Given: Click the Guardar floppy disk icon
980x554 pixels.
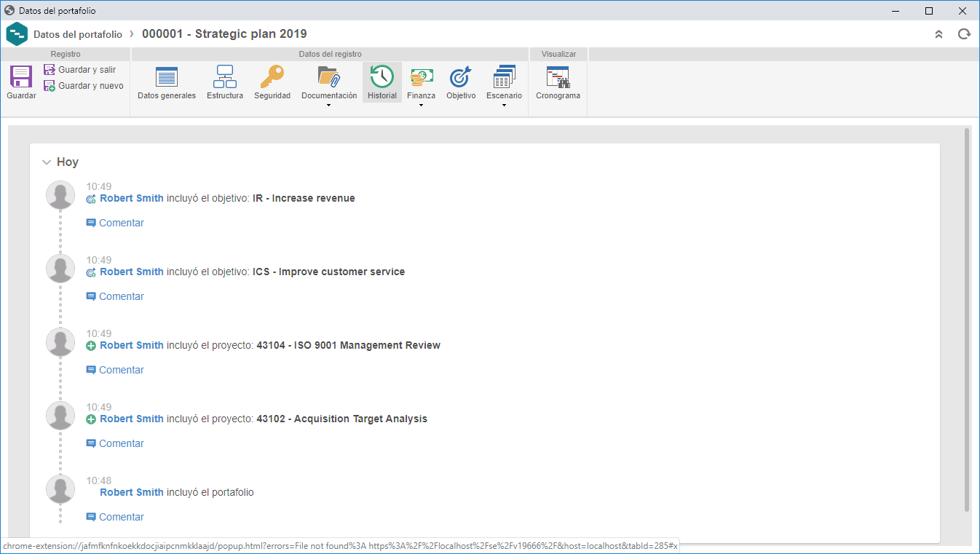Looking at the screenshot, I should click(x=21, y=76).
